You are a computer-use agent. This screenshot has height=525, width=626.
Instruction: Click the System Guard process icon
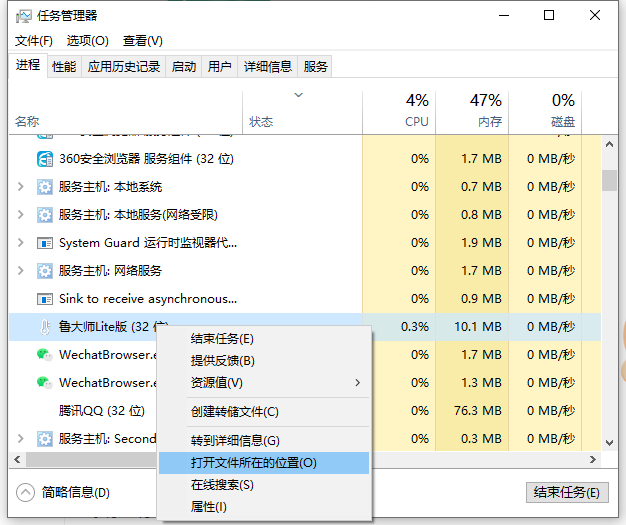click(45, 243)
